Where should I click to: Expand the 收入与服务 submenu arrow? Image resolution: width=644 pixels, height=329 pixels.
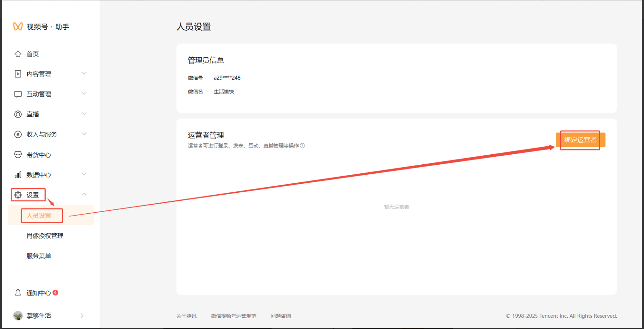coord(84,134)
